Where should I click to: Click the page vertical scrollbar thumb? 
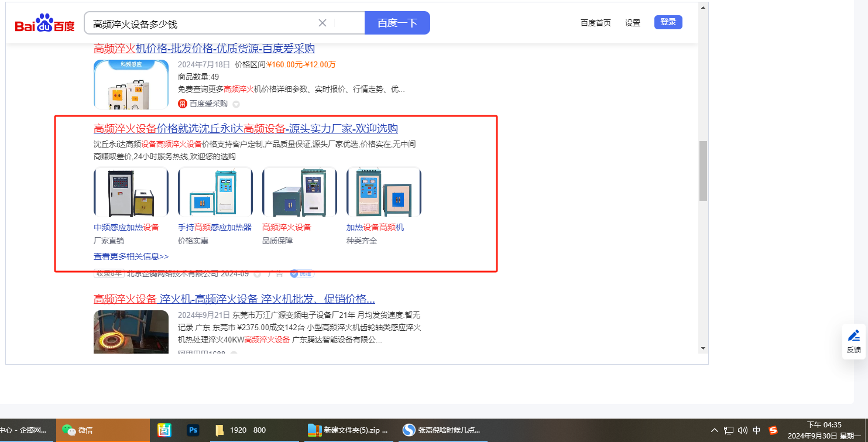pos(703,171)
